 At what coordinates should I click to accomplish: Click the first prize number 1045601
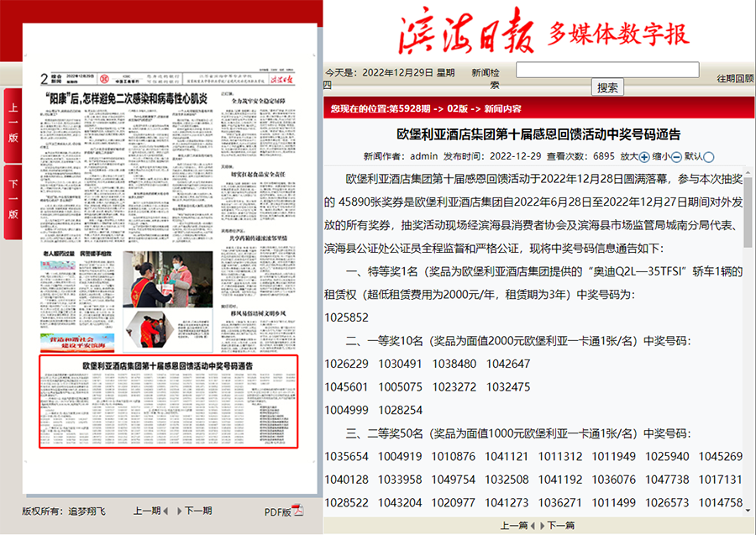347,387
